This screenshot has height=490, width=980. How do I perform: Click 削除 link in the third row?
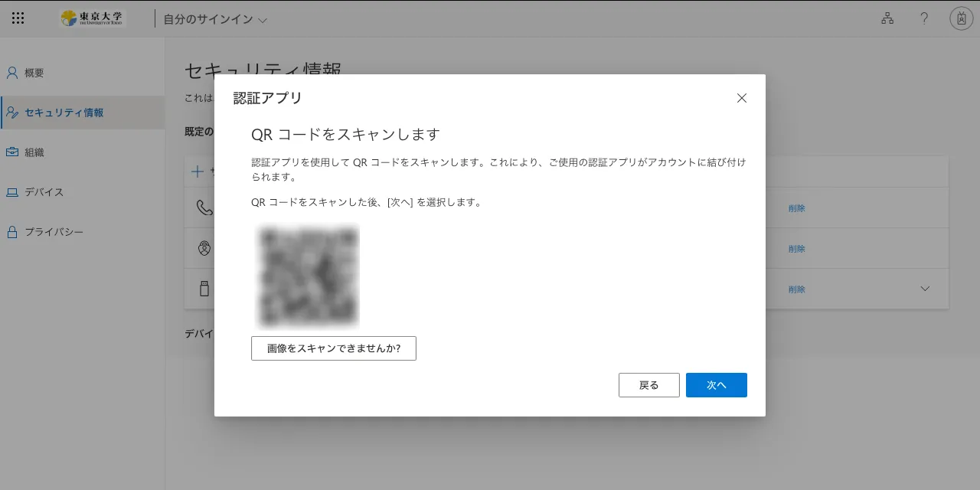(796, 289)
